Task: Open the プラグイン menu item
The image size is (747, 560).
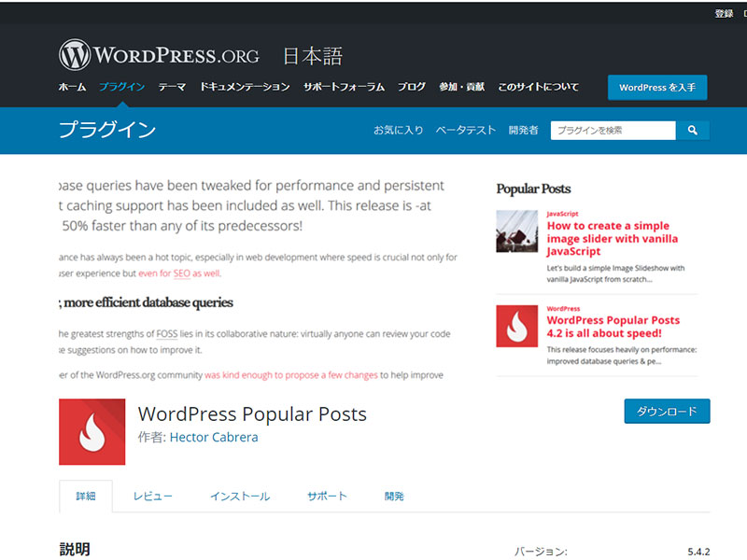Action: click(121, 87)
